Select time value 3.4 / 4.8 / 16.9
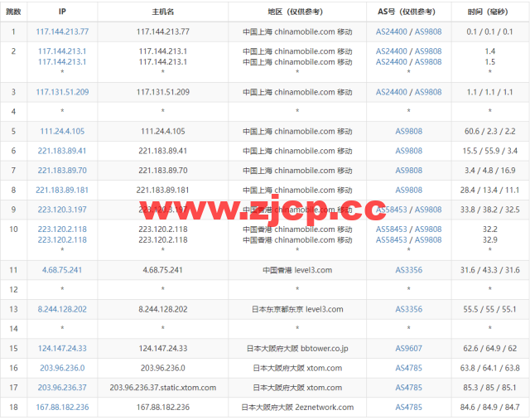 click(490, 171)
